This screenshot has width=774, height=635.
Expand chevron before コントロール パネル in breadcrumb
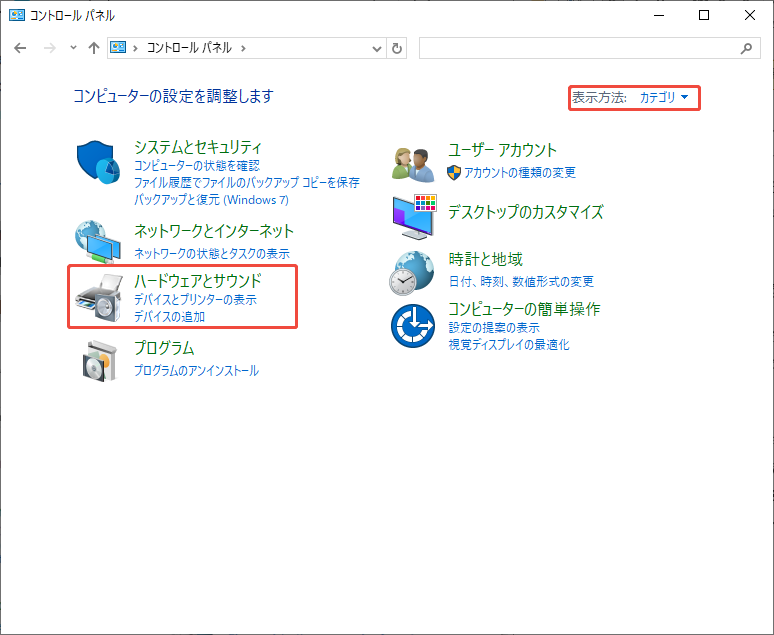click(135, 48)
